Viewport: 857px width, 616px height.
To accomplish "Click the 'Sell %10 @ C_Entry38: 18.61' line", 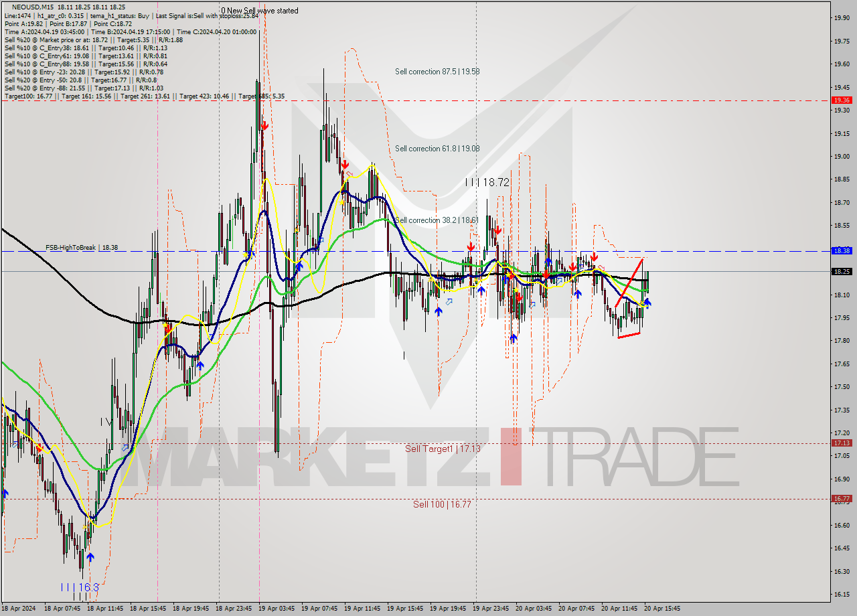I will (x=86, y=48).
